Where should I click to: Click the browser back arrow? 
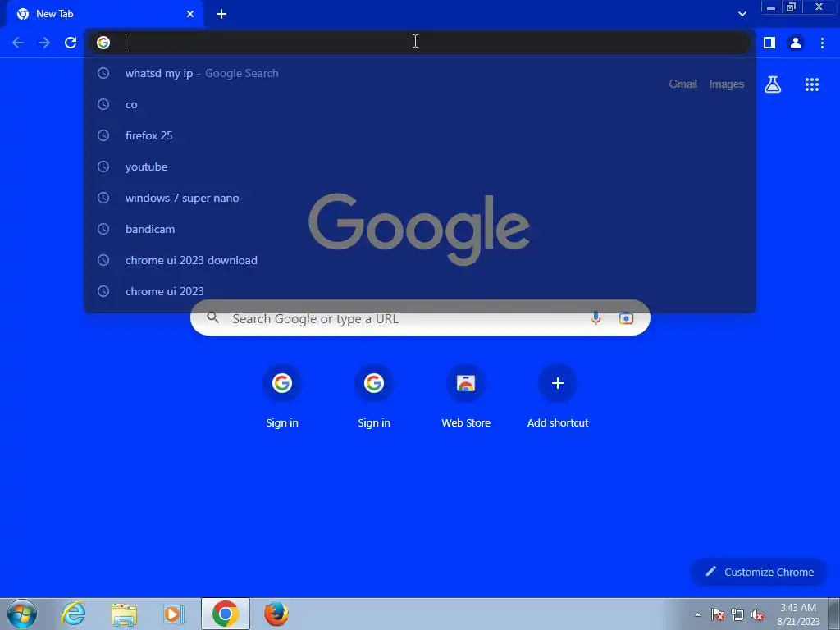18,43
